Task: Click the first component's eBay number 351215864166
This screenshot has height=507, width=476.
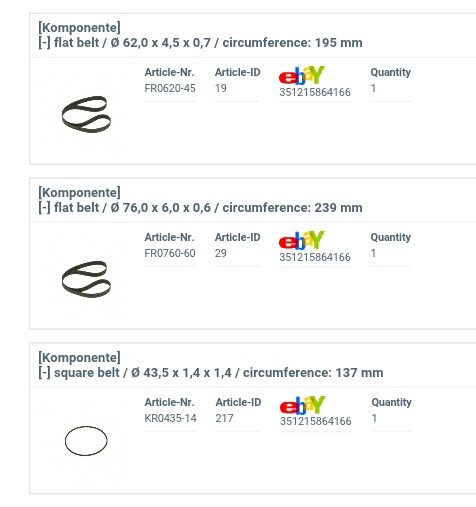Action: pyautogui.click(x=315, y=92)
